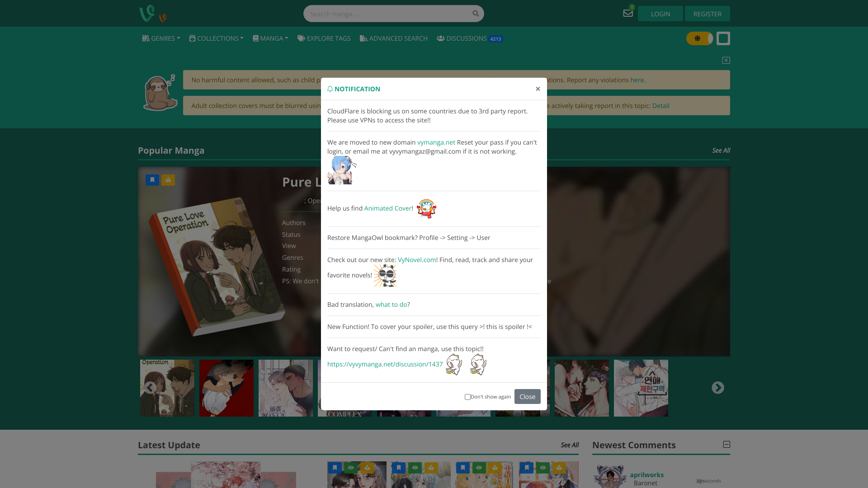Toggle the light/dark theme switch
868x488 pixels.
point(699,38)
